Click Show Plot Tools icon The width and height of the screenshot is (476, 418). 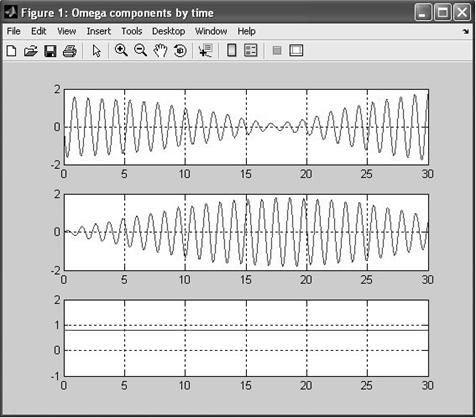[296, 51]
